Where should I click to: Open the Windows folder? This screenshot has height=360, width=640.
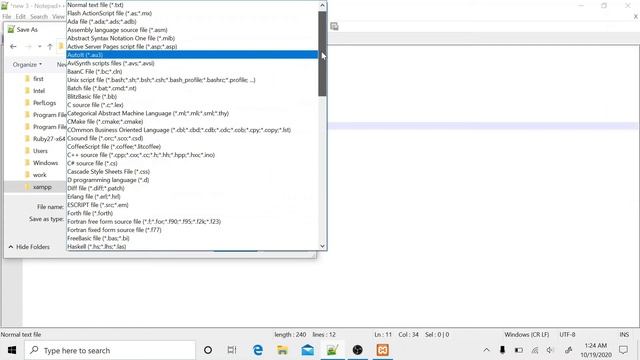pyautogui.click(x=41, y=163)
